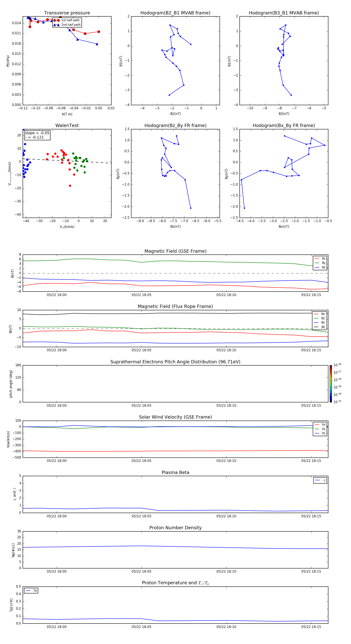
Task: Click the 'B2(nT)' x-axis label
Action: [x=175, y=114]
